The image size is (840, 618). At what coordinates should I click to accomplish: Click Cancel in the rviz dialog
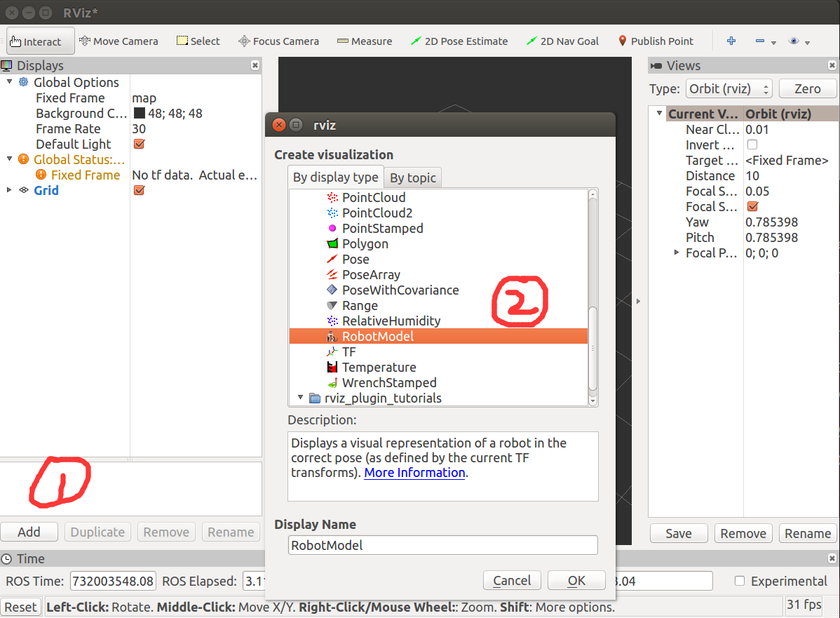click(512, 581)
